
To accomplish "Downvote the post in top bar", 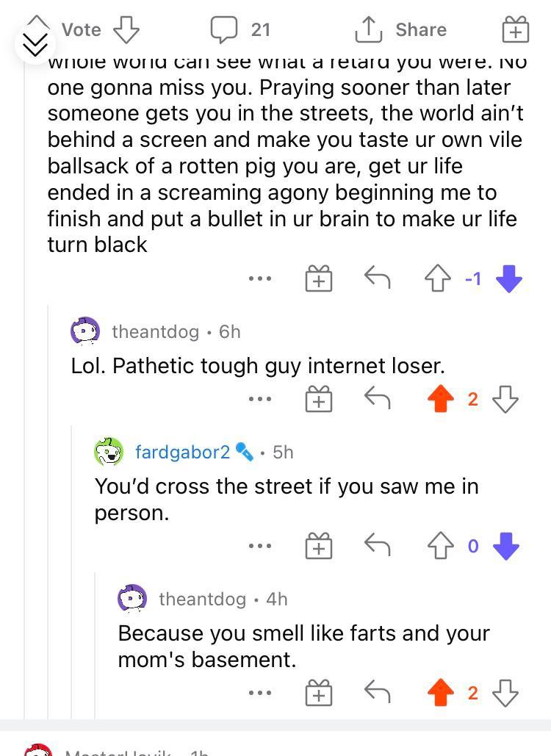I will pyautogui.click(x=127, y=30).
